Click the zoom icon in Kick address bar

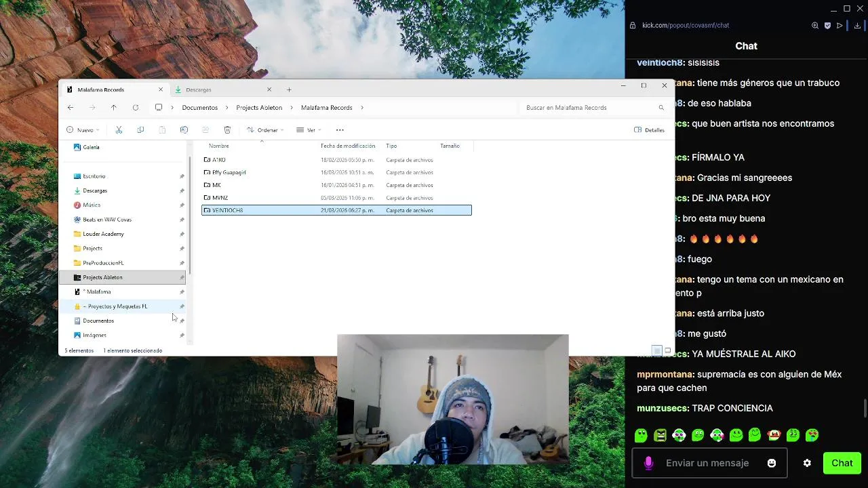[x=815, y=26]
